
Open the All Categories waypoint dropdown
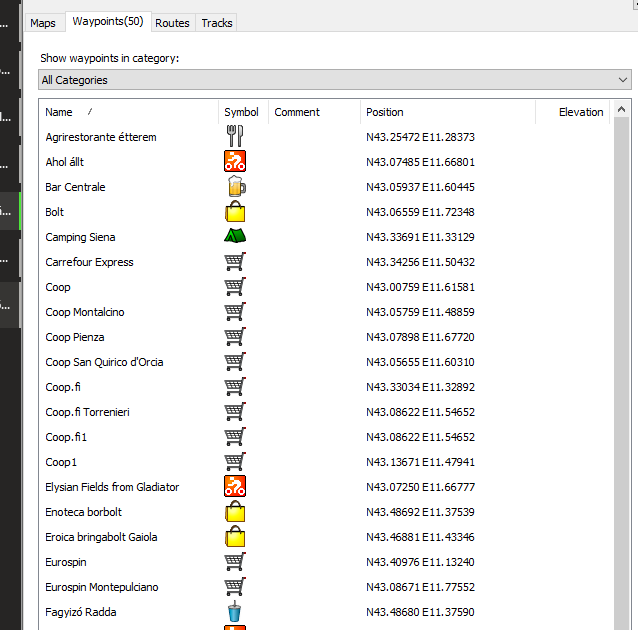tap(335, 80)
